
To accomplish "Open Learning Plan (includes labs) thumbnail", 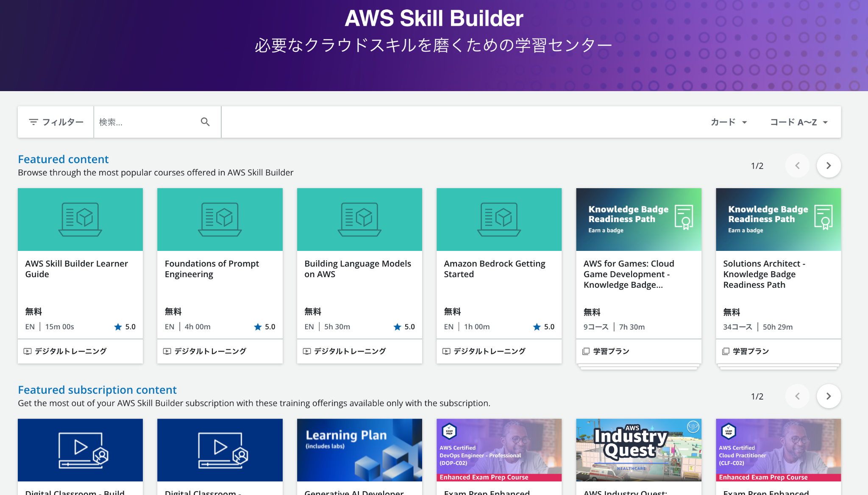I will 359,450.
